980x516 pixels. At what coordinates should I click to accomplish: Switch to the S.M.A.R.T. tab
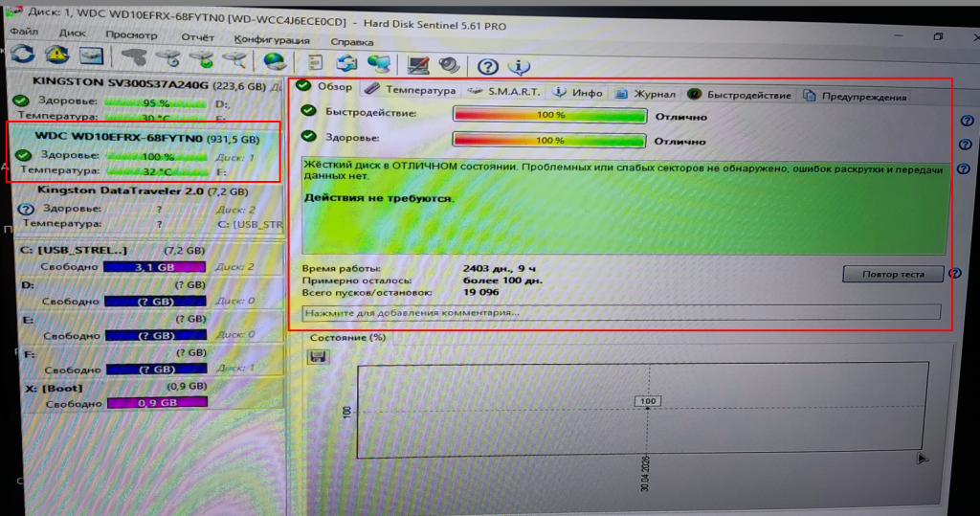click(x=505, y=92)
